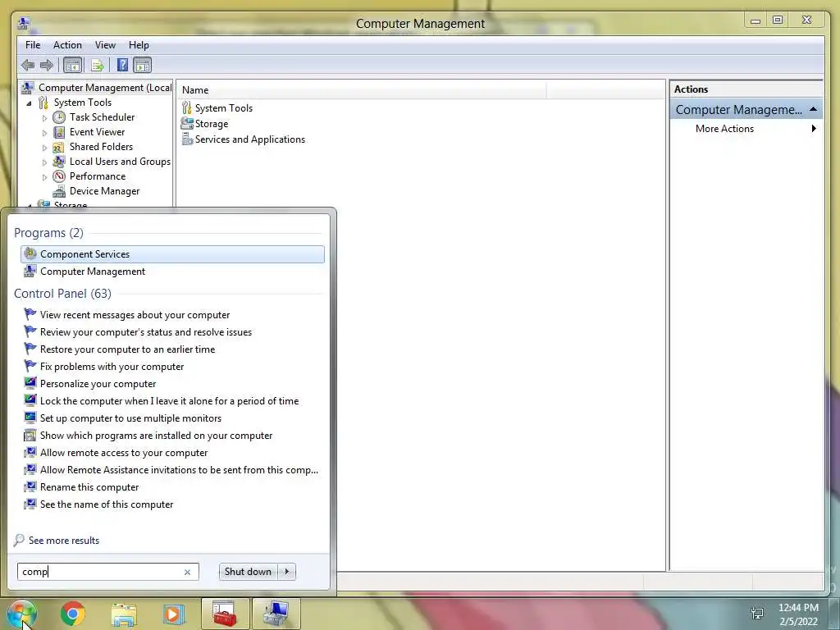Click Storage icon in Name list
This screenshot has width=840, height=630.
pyautogui.click(x=187, y=123)
